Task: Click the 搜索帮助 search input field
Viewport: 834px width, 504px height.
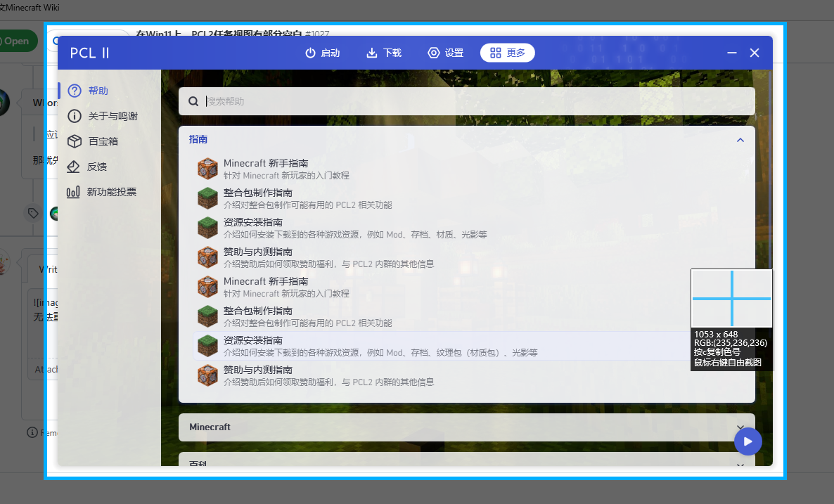Action: coord(422,101)
